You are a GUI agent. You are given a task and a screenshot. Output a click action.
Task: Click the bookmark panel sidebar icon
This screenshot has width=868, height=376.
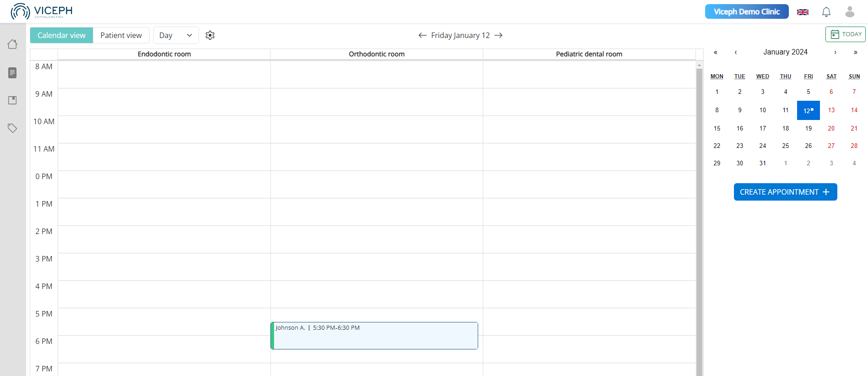coord(12,100)
